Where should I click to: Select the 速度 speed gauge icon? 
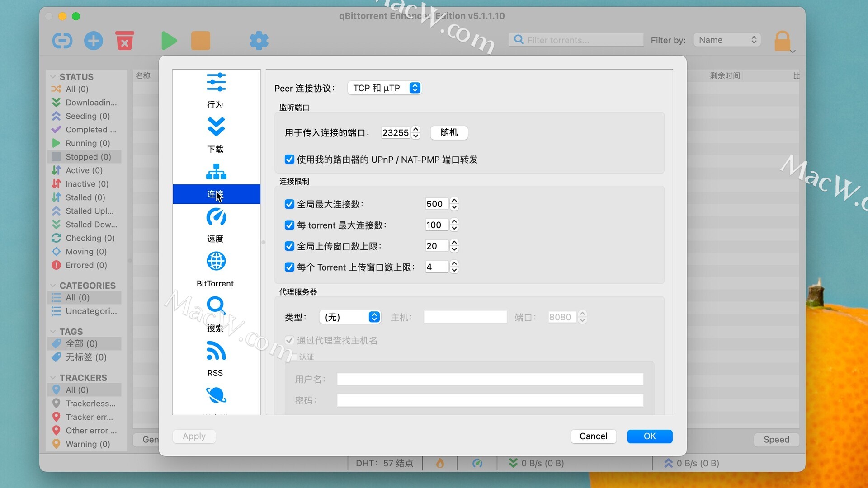216,217
